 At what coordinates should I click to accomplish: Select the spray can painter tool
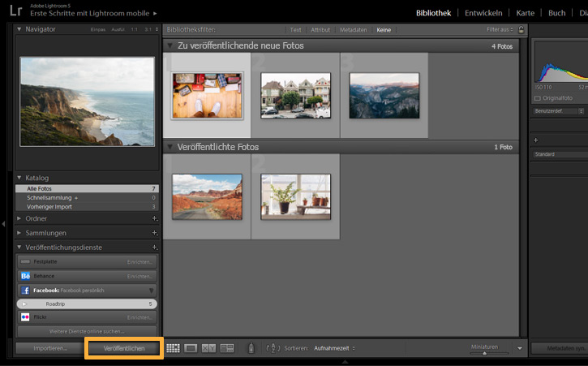[251, 348]
